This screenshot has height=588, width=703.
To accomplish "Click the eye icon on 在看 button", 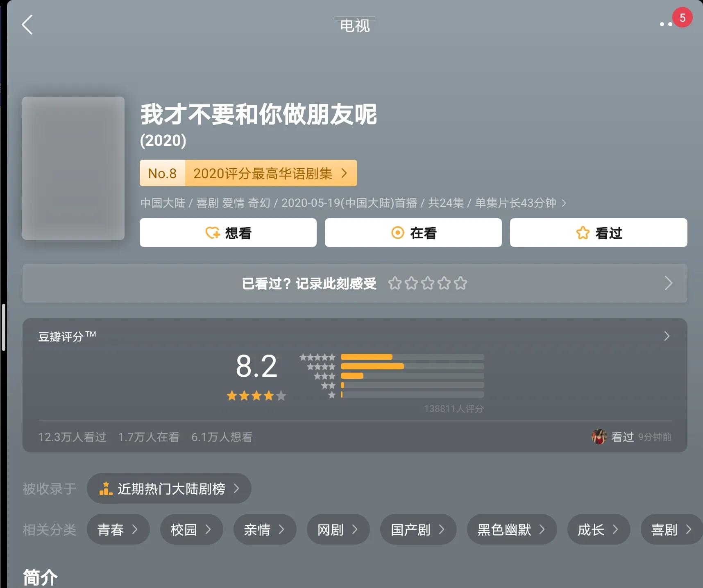I will (397, 233).
